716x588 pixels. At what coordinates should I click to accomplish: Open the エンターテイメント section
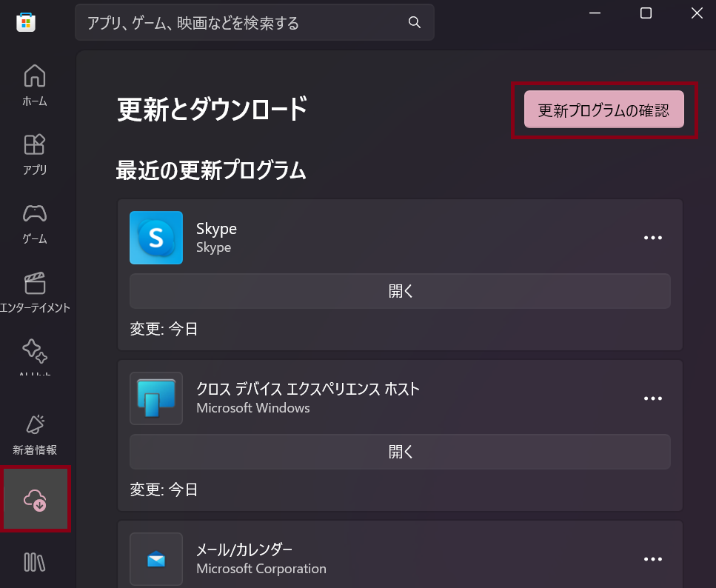coord(35,293)
